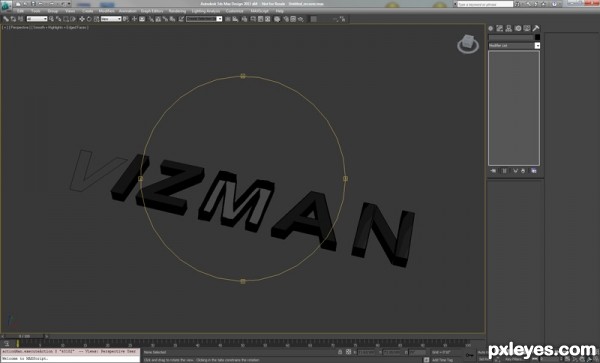Toggle Keyboard Shortcut Override

coord(142,19)
